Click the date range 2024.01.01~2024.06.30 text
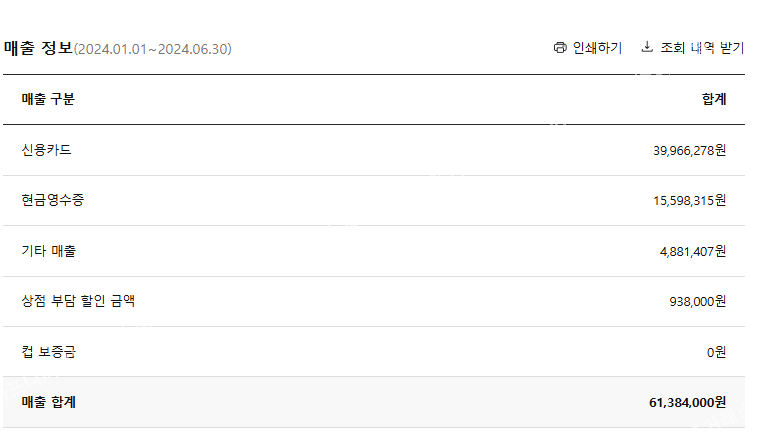757x433 pixels. [153, 49]
